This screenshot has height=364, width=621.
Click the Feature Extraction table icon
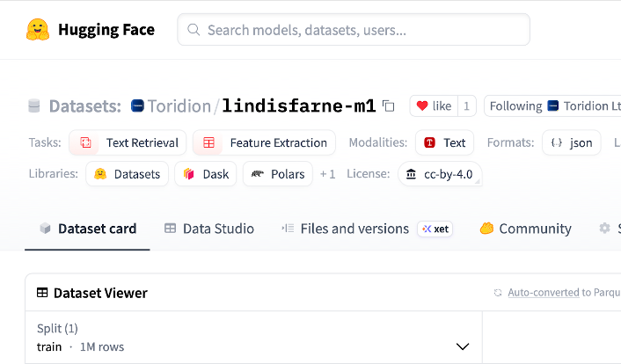(208, 142)
